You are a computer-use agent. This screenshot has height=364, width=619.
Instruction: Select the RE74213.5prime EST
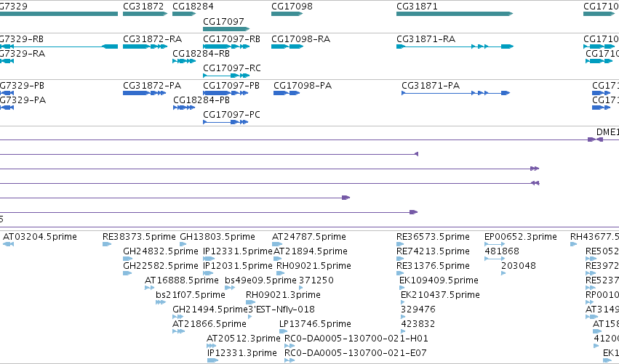tap(400, 259)
